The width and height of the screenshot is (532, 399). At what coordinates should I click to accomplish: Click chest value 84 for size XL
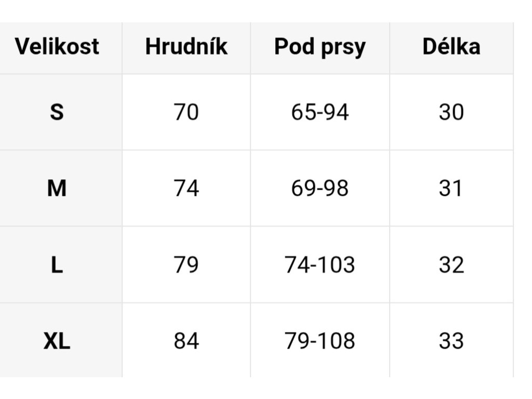point(186,341)
